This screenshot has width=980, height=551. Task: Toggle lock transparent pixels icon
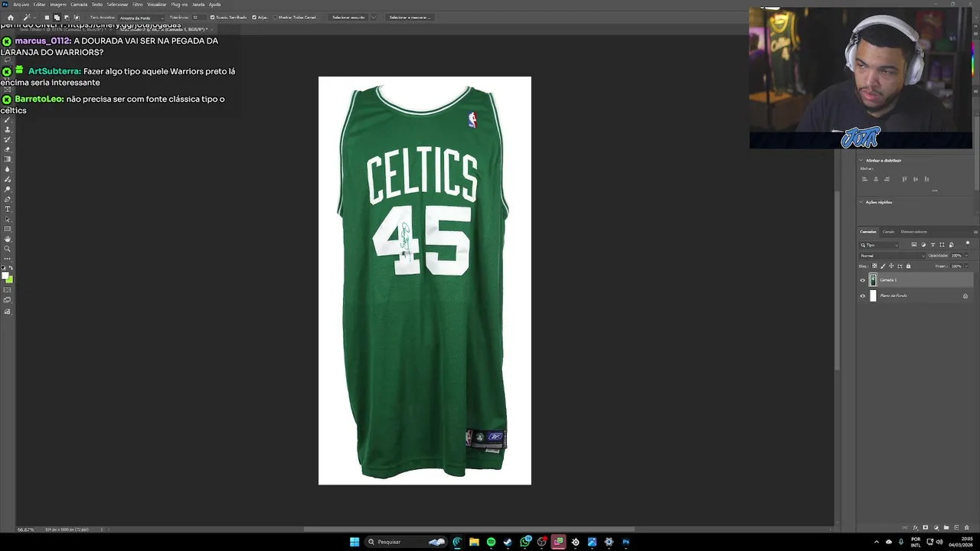tap(874, 266)
